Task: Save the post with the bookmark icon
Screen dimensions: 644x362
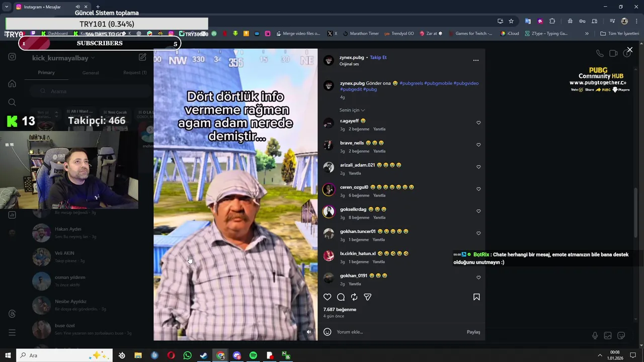Action: (476, 297)
